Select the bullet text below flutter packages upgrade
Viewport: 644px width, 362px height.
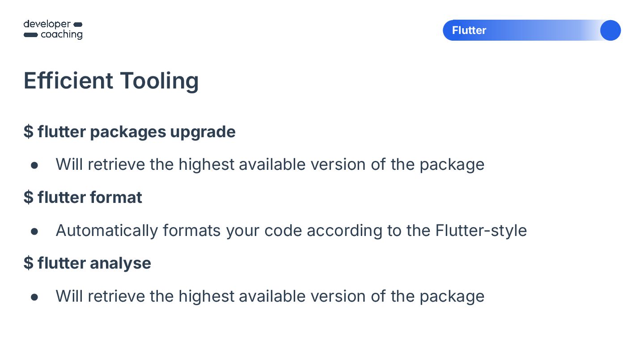coord(270,164)
